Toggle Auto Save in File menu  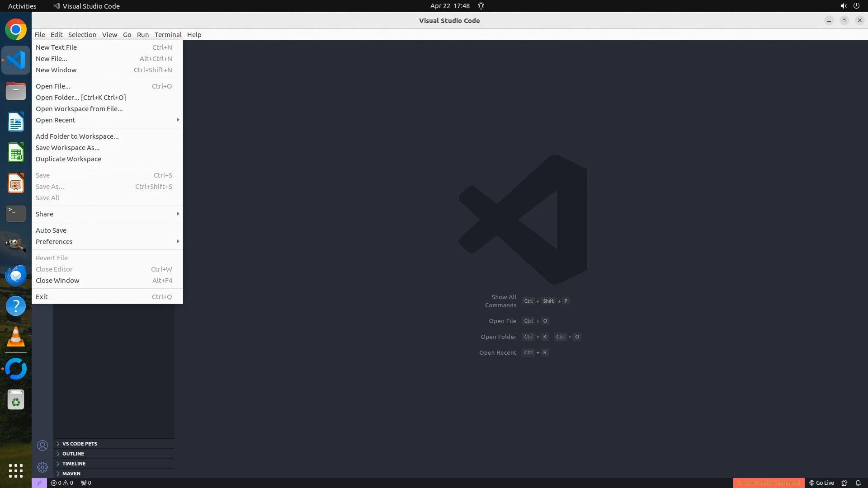(x=51, y=230)
